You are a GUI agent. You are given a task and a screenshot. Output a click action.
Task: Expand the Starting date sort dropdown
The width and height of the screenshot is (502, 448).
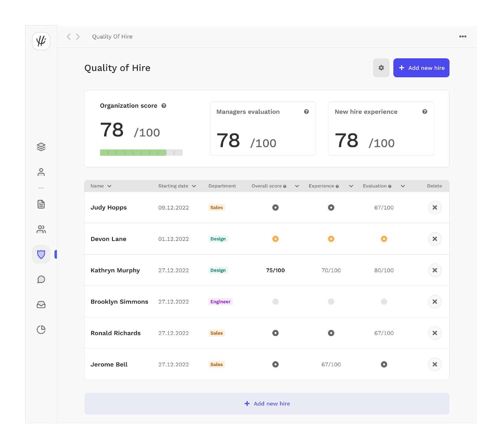click(x=194, y=186)
